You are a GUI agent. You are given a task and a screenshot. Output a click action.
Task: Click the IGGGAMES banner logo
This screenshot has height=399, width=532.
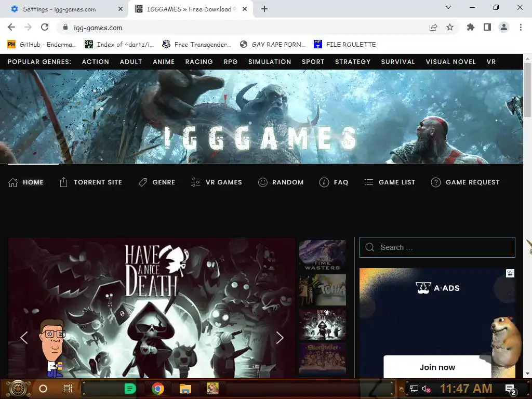261,138
